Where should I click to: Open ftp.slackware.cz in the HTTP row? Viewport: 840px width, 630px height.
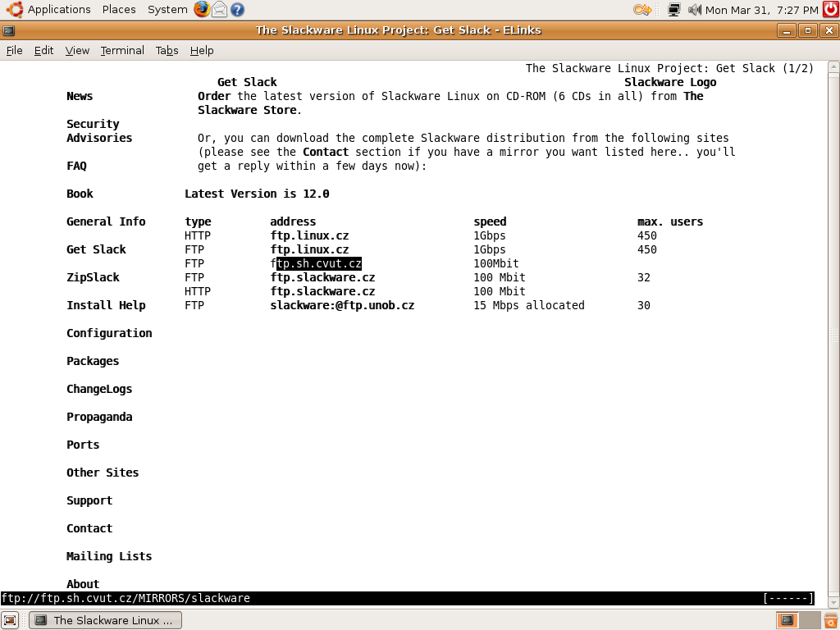(322, 291)
